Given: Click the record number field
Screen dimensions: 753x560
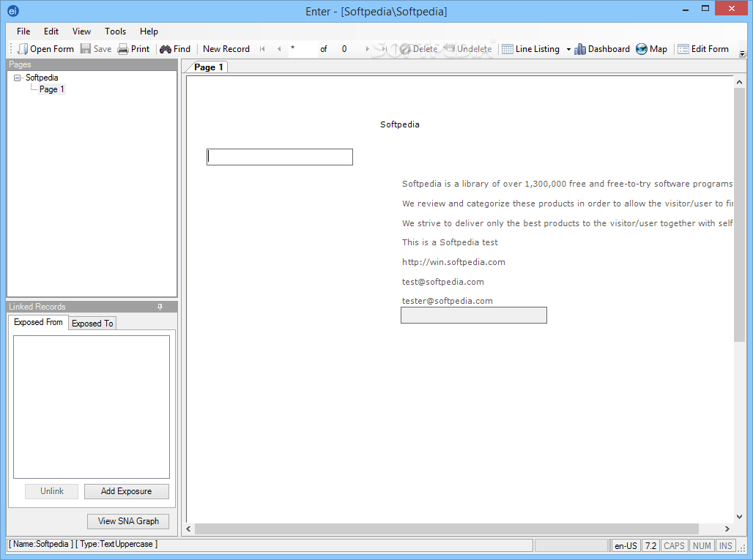Looking at the screenshot, I should (303, 49).
